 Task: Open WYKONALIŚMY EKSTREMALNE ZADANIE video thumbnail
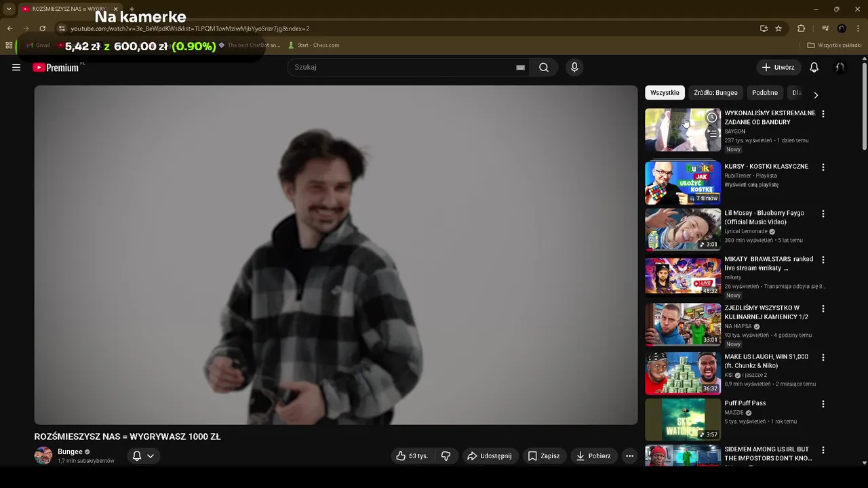point(683,130)
